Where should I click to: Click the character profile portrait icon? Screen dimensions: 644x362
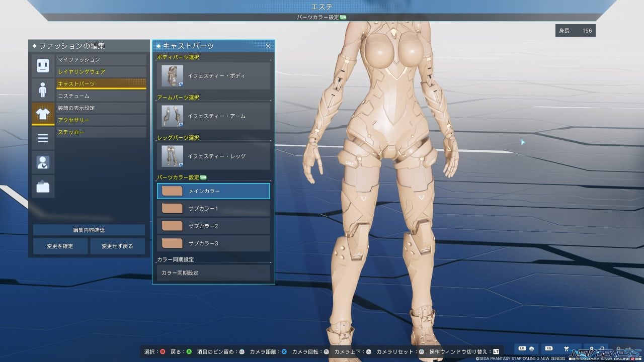[43, 162]
